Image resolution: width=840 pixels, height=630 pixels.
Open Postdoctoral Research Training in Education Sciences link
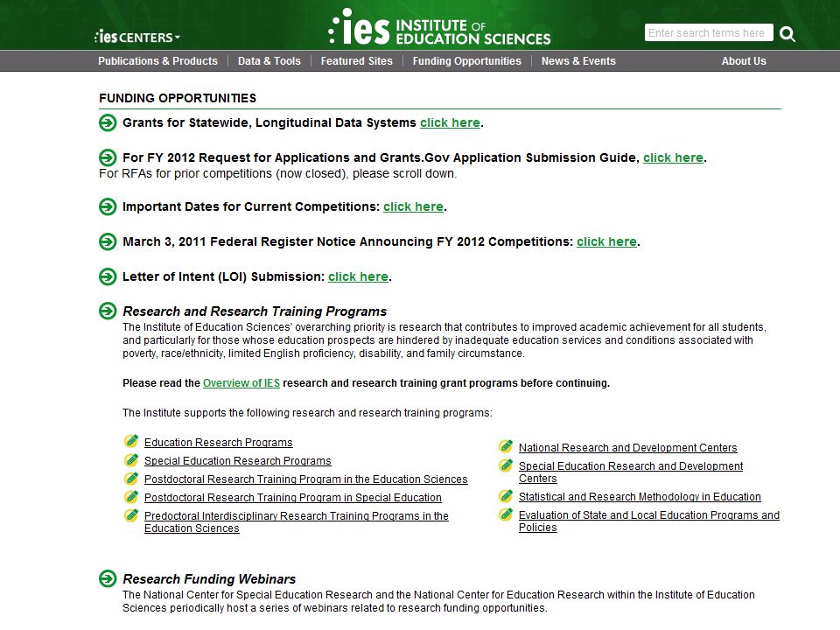tap(306, 479)
